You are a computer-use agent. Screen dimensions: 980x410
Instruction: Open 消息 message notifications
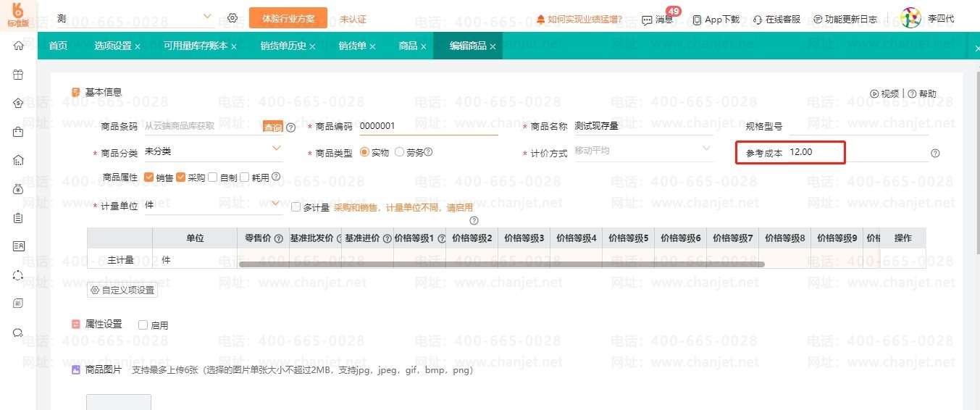[658, 20]
